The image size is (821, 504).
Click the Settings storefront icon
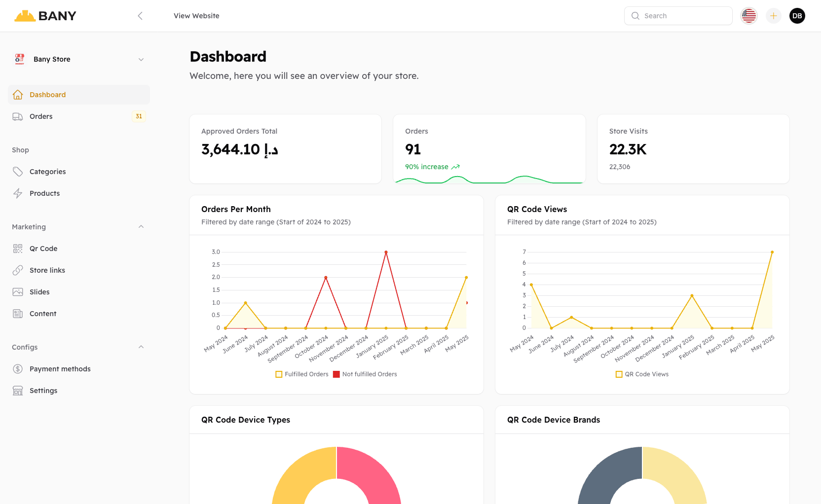(18, 391)
